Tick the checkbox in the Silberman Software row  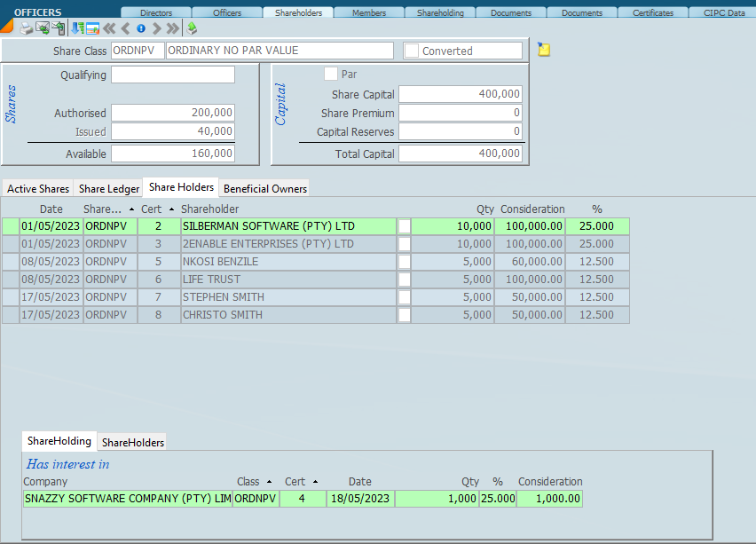pos(405,226)
